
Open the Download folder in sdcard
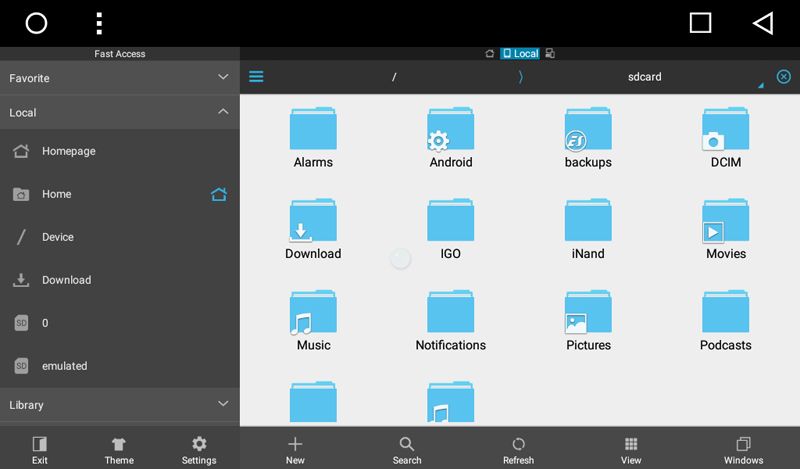[x=313, y=229]
